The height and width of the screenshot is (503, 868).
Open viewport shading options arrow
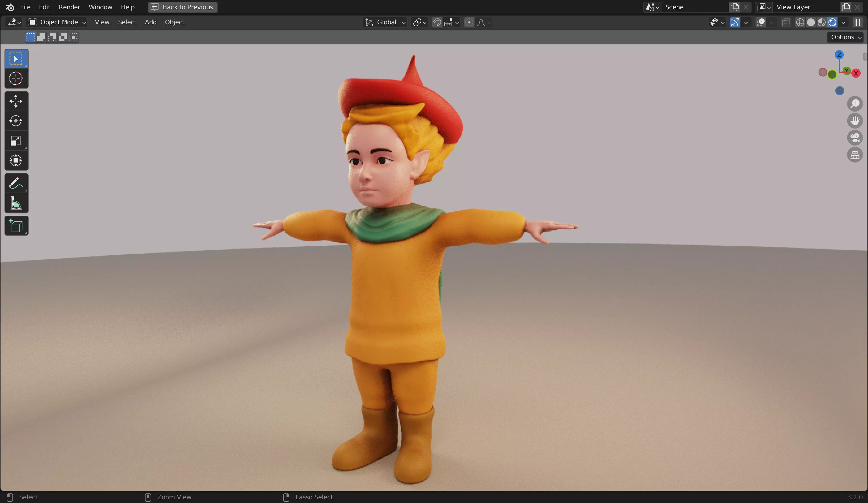(x=843, y=22)
